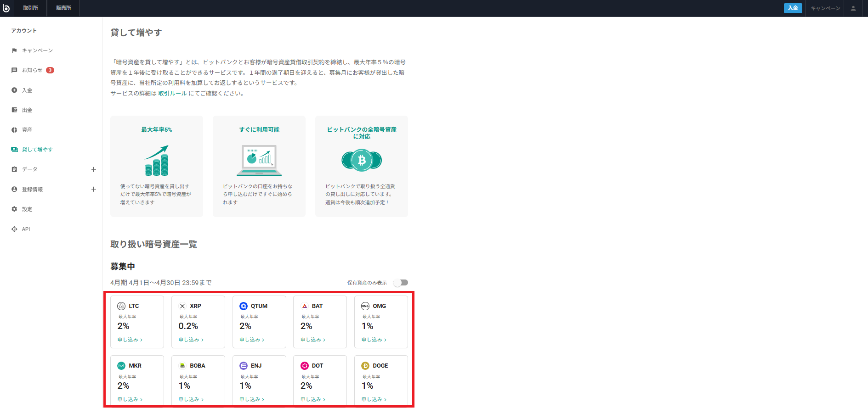The image size is (868, 408).
Task: Click the LTC coin icon
Action: (x=121, y=306)
